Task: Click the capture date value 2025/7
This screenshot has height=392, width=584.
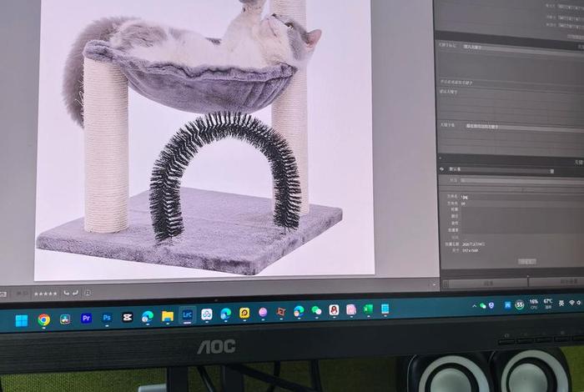Action: click(x=473, y=244)
